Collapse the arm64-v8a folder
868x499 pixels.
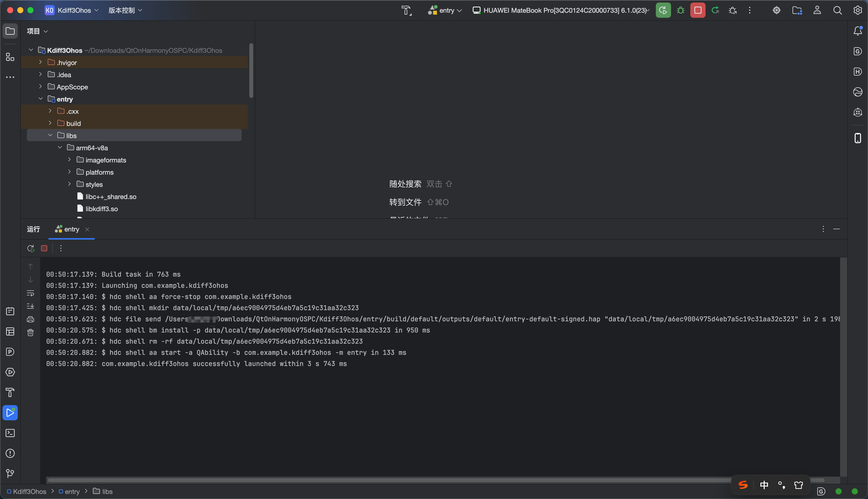click(60, 147)
